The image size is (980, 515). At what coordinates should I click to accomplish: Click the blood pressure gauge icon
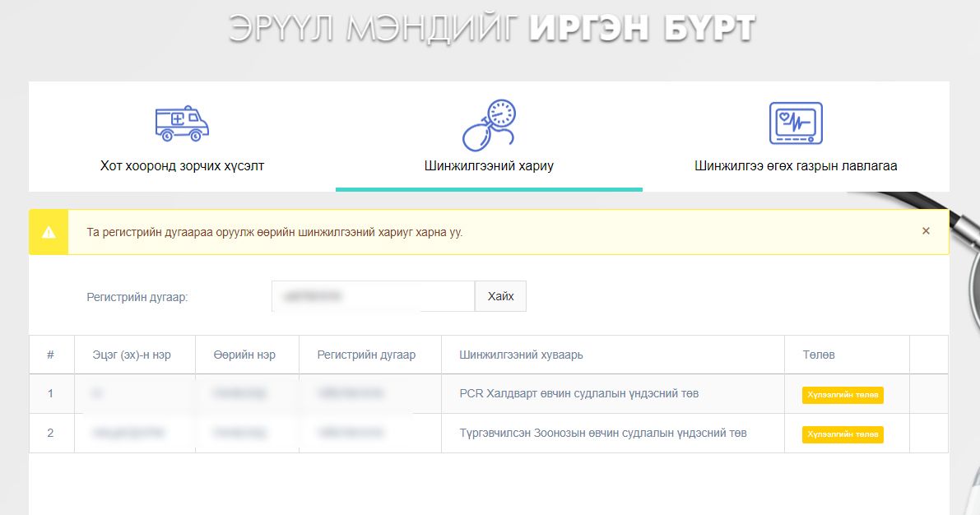(489, 125)
